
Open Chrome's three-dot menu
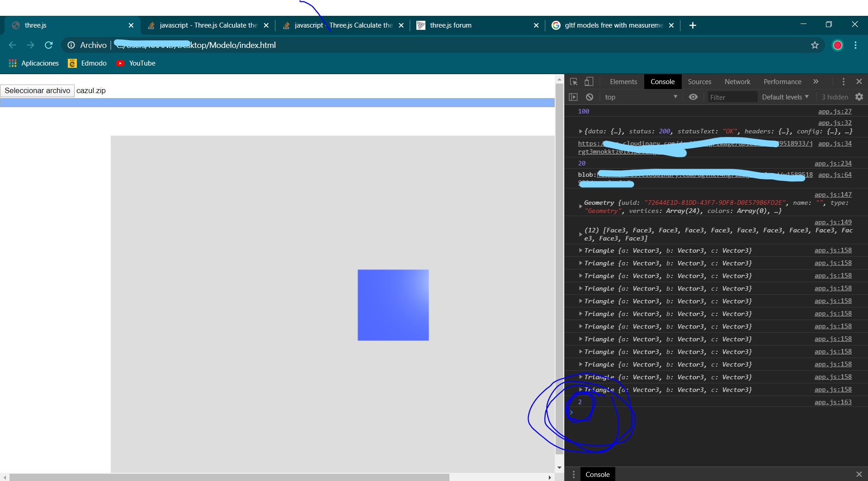click(855, 45)
